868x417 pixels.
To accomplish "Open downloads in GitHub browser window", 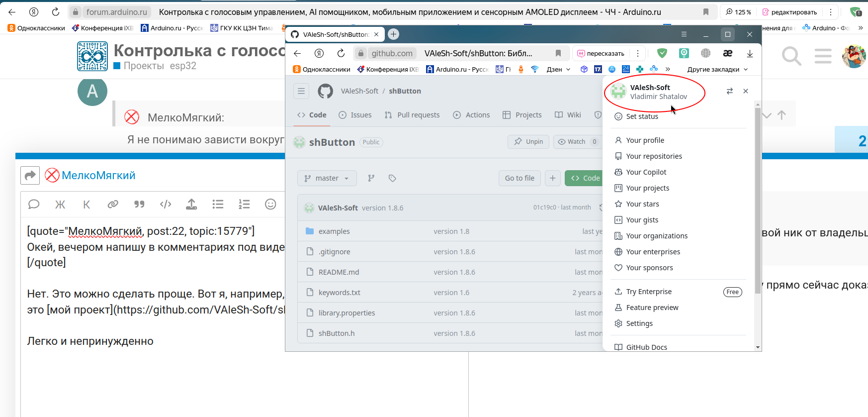I will (750, 53).
